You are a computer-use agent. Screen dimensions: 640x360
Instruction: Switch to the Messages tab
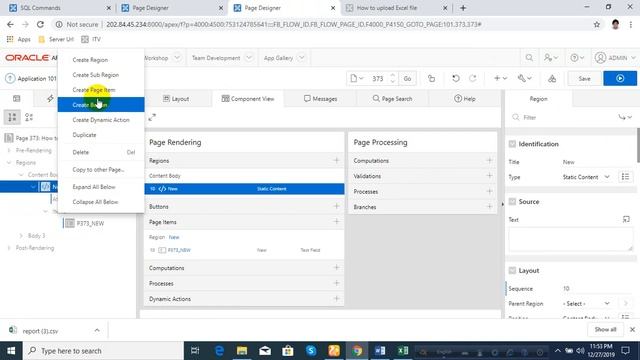(320, 99)
